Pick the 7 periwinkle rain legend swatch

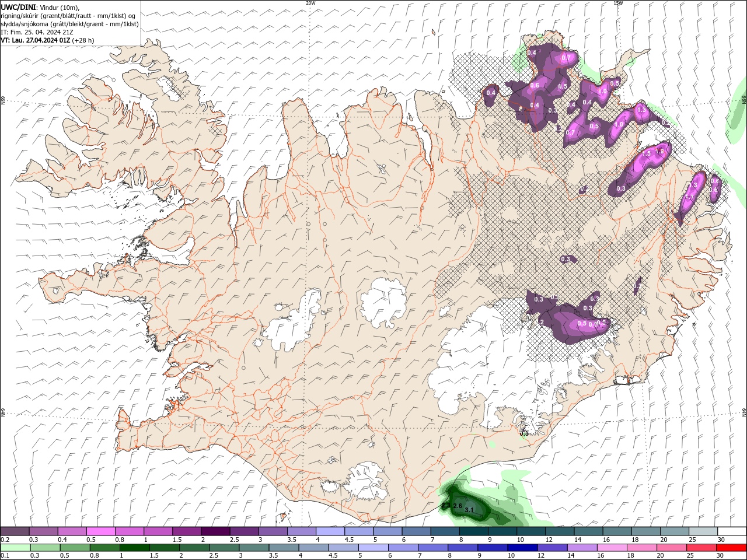coord(432,548)
